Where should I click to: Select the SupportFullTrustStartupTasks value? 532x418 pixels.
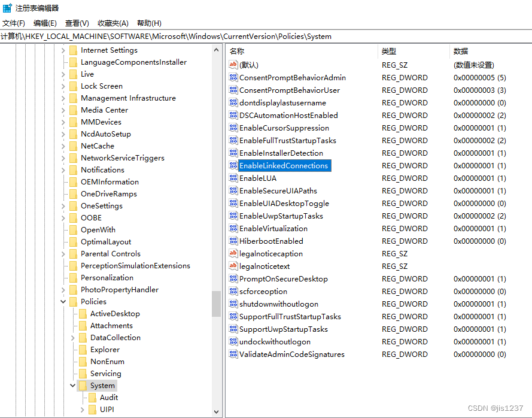290,316
